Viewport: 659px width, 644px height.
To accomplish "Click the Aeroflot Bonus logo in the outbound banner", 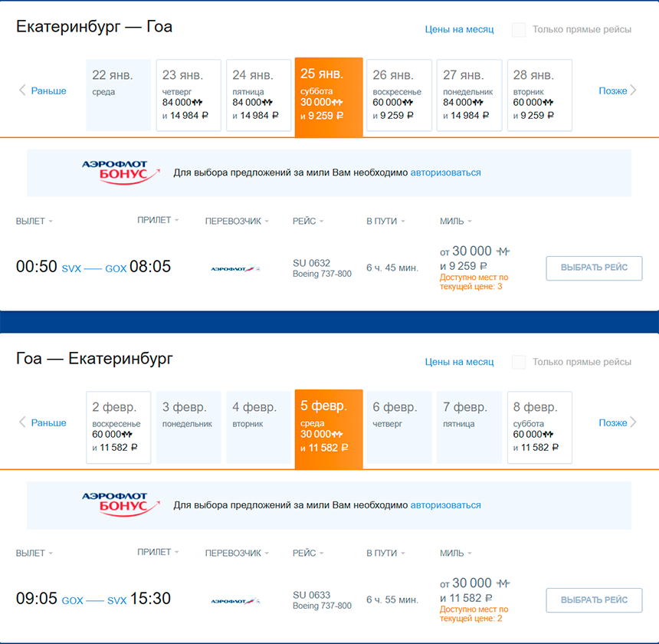I will coord(120,172).
